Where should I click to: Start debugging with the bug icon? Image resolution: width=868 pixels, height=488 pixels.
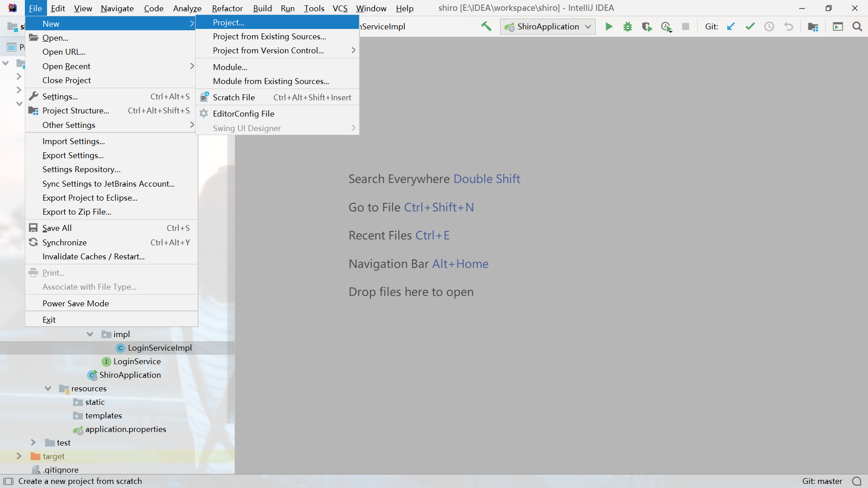627,27
